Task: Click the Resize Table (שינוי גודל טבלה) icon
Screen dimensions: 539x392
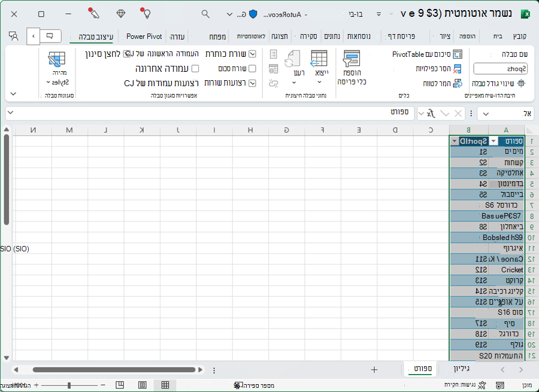Action: pyautogui.click(x=522, y=83)
